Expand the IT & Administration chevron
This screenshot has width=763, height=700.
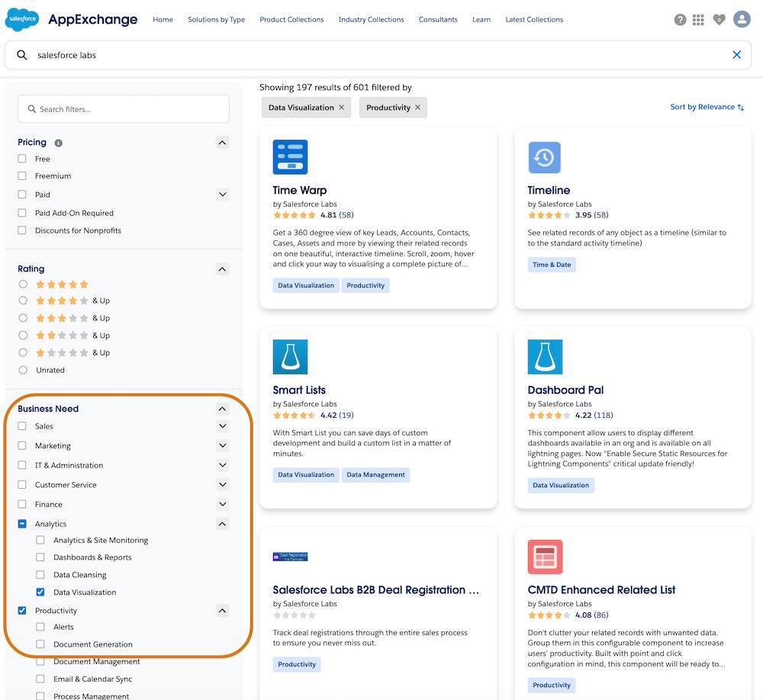222,465
